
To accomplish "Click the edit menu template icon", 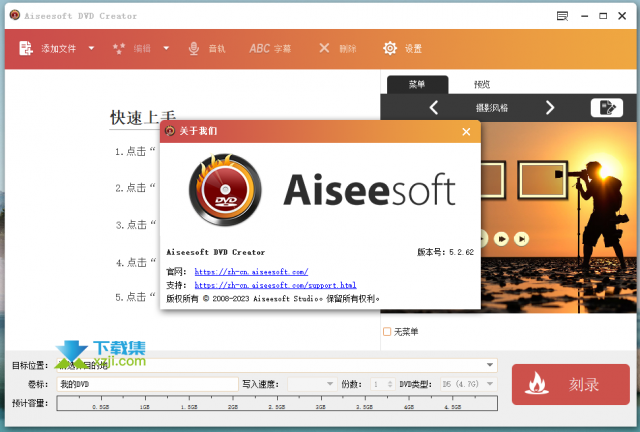I will pos(607,108).
